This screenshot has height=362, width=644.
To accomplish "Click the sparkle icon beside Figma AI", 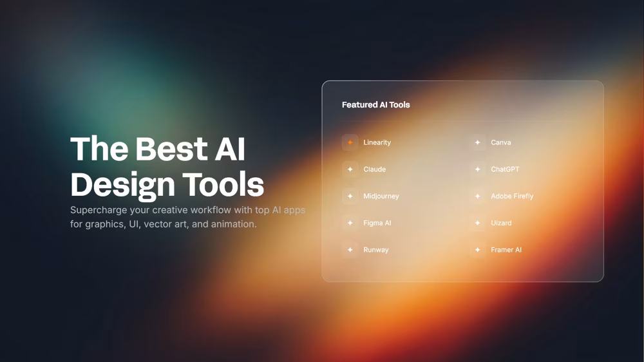I will coord(350,223).
